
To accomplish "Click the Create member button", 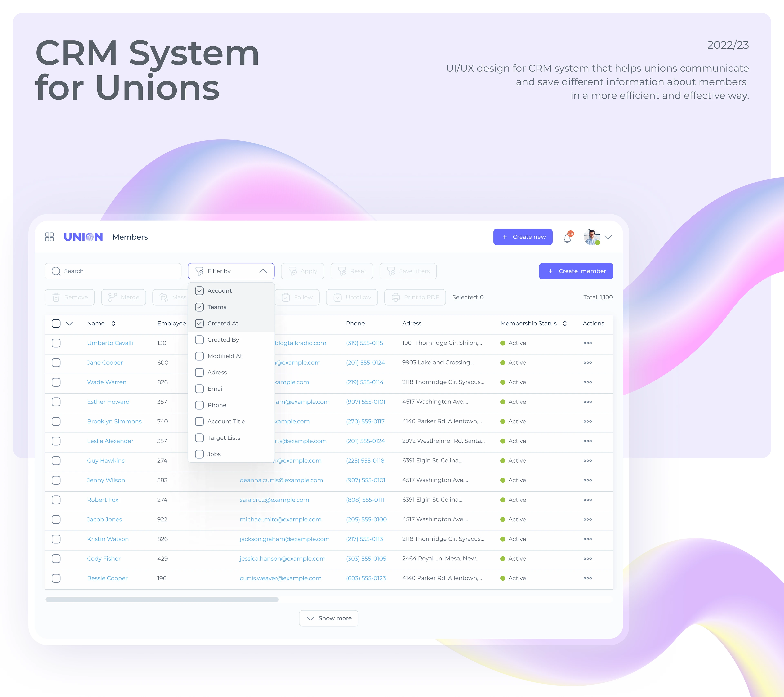I will 576,271.
